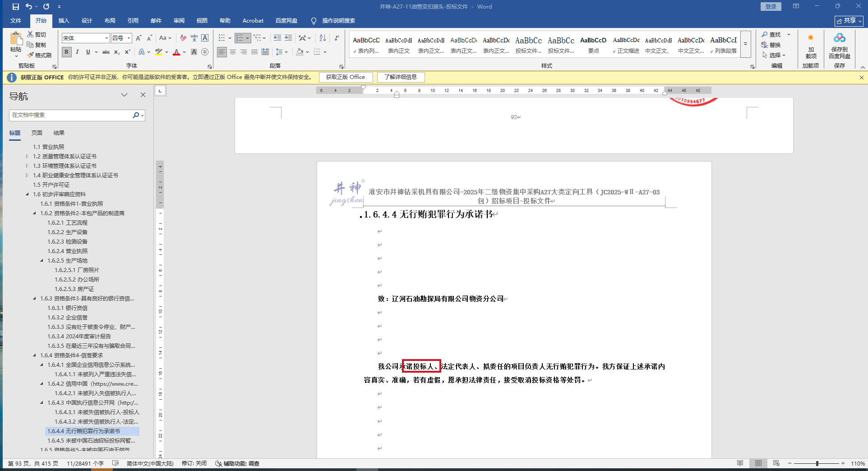Open line spacing options

point(282,52)
